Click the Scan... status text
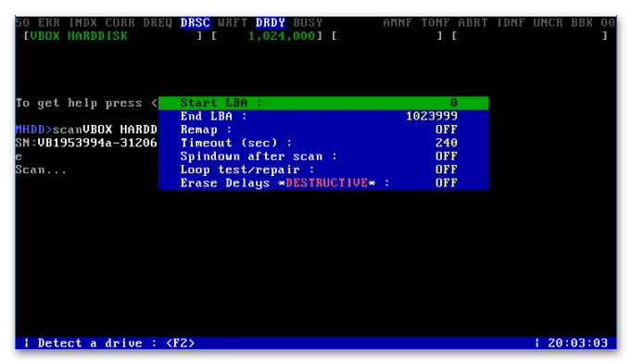The width and height of the screenshot is (632, 364). 41,169
